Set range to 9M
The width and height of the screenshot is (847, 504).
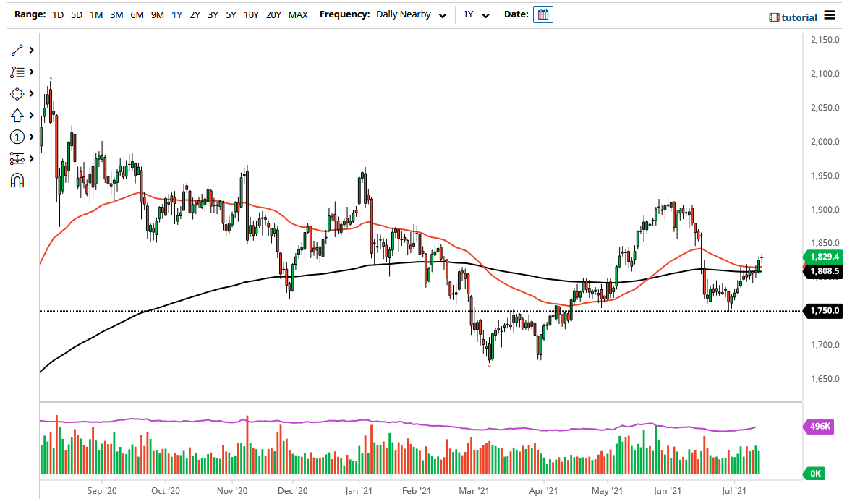[x=157, y=14]
